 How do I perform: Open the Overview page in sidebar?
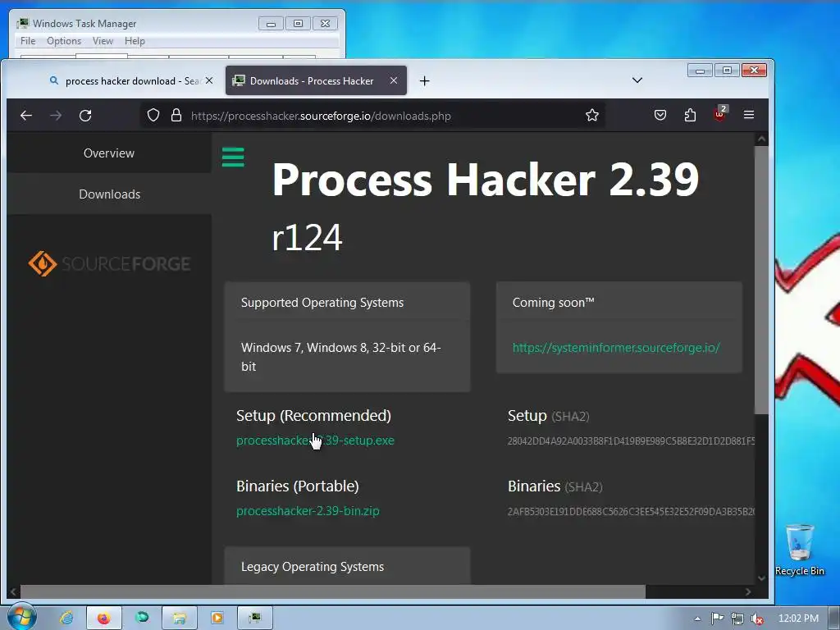109,153
